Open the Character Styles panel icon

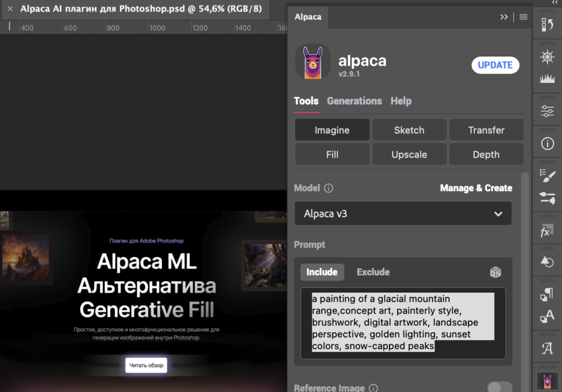[547, 316]
